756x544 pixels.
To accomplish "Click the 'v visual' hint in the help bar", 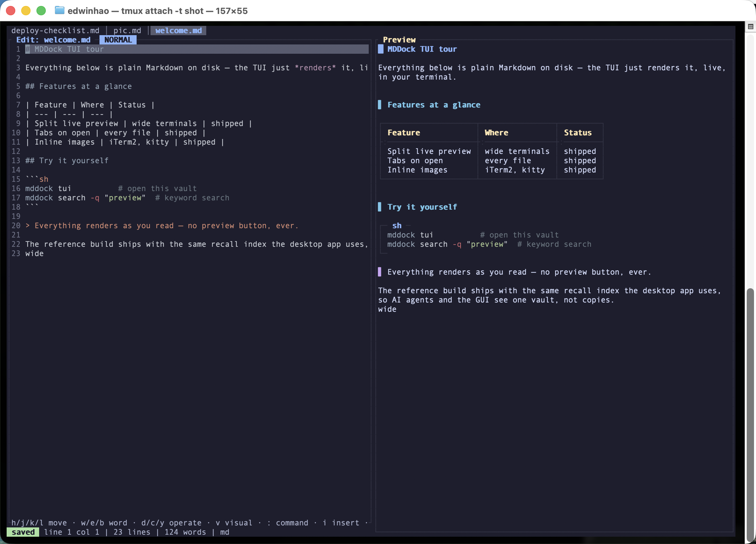I will pyautogui.click(x=234, y=522).
